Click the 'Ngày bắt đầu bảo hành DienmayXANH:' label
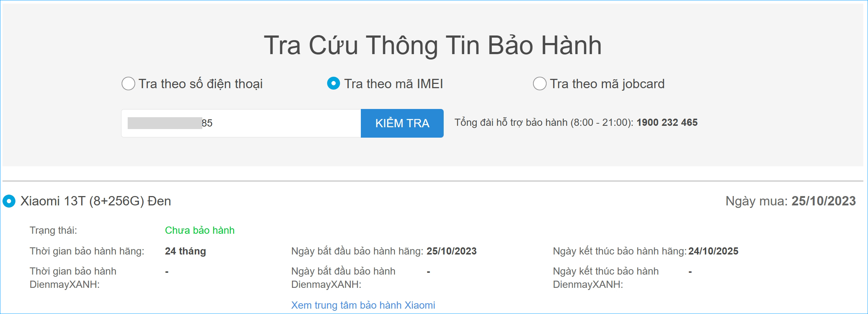868x314 pixels. tap(343, 278)
